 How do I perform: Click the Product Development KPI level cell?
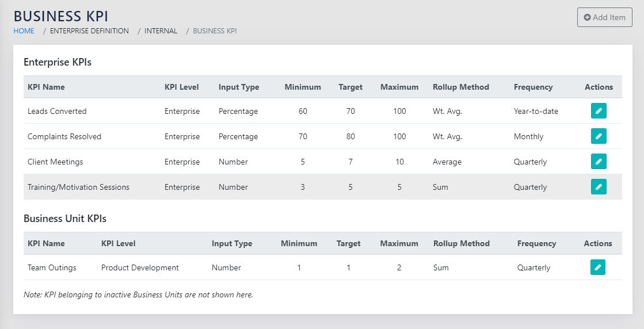[140, 268]
